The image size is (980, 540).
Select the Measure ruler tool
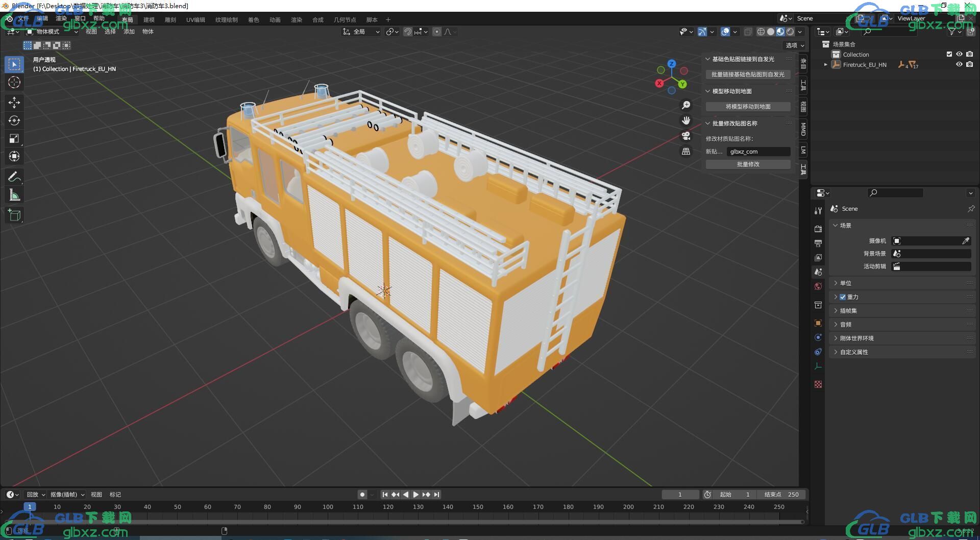pyautogui.click(x=14, y=195)
